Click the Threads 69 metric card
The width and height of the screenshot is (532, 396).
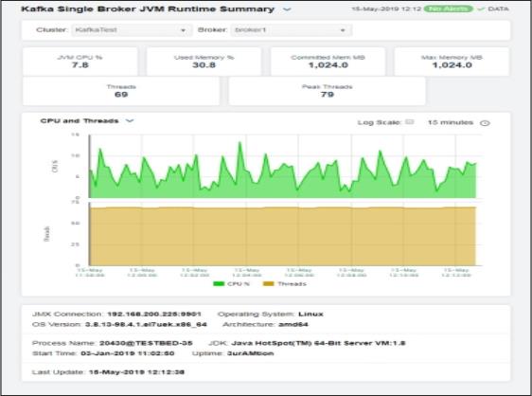121,91
